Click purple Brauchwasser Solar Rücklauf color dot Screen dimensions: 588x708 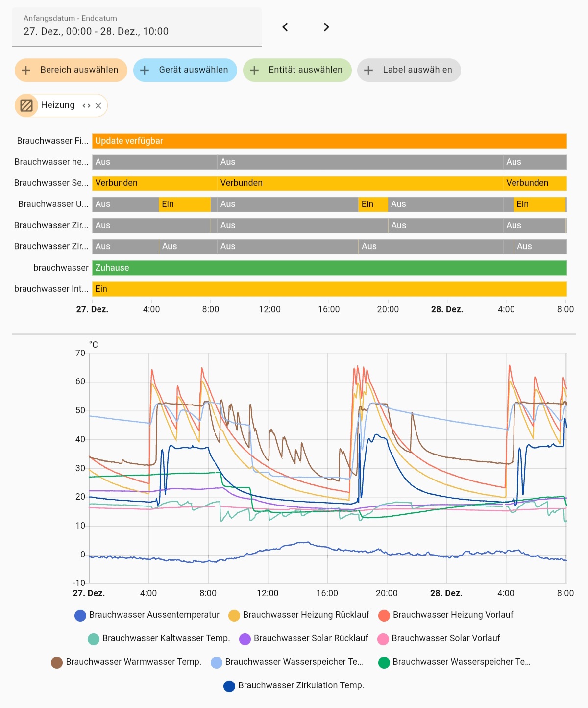245,639
